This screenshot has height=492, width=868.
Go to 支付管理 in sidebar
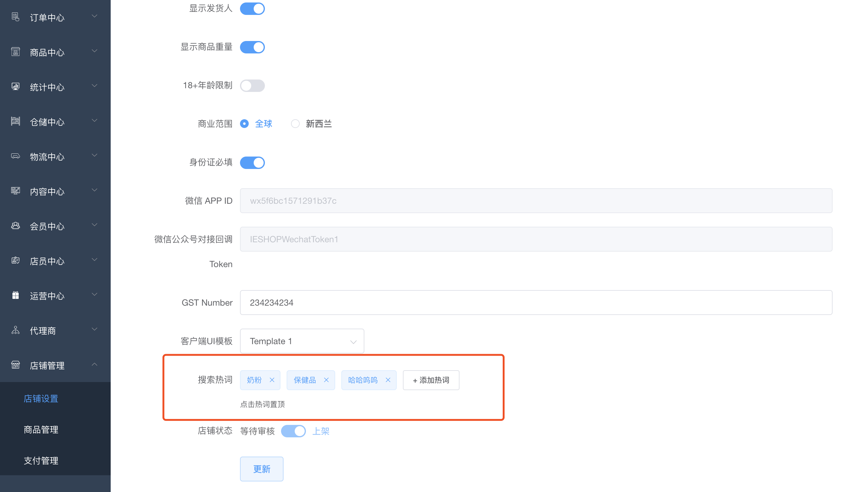coord(41,461)
